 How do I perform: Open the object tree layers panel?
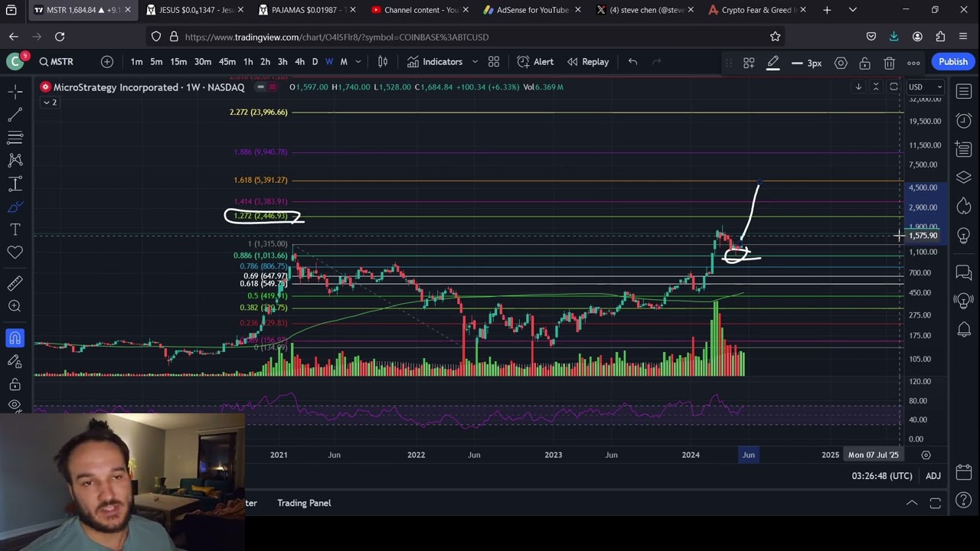point(964,178)
